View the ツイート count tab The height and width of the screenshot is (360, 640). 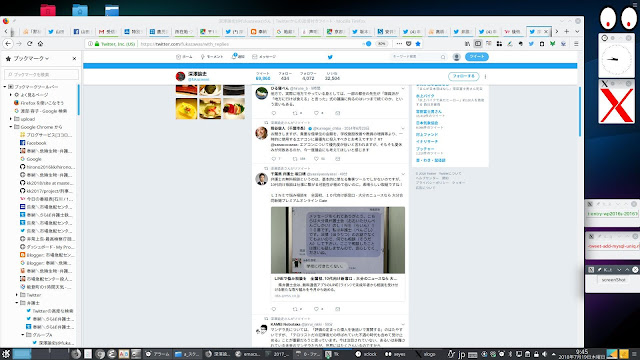pos(263,76)
